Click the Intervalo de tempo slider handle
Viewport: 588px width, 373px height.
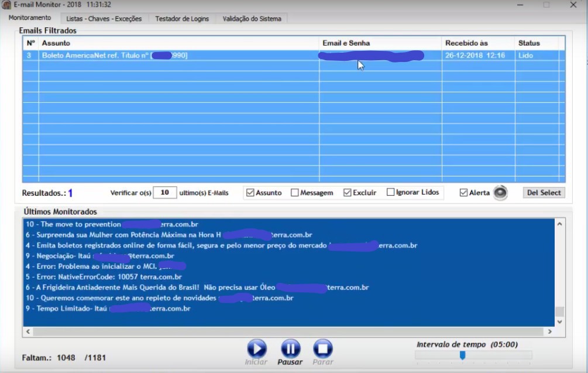462,355
